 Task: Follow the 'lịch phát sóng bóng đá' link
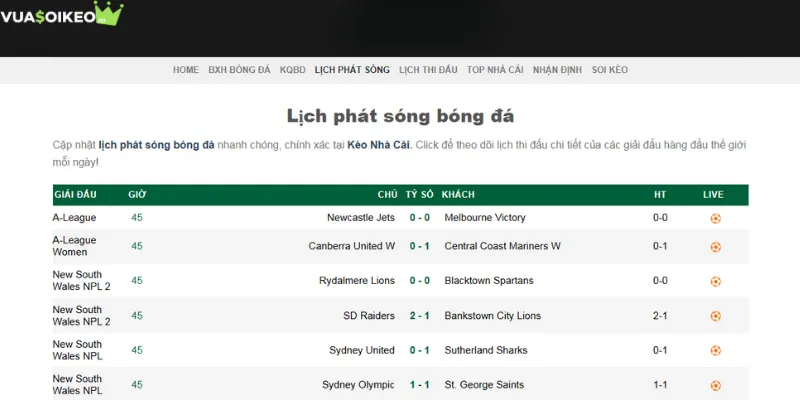(x=157, y=145)
